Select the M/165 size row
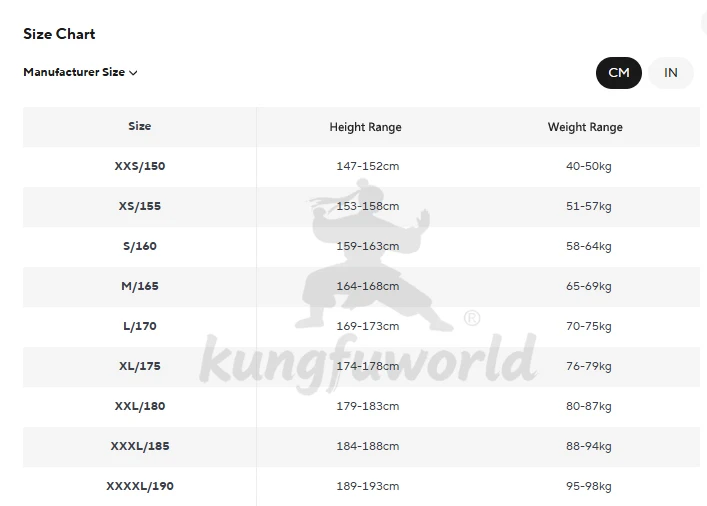Screen dimensions: 707x506 coord(361,286)
